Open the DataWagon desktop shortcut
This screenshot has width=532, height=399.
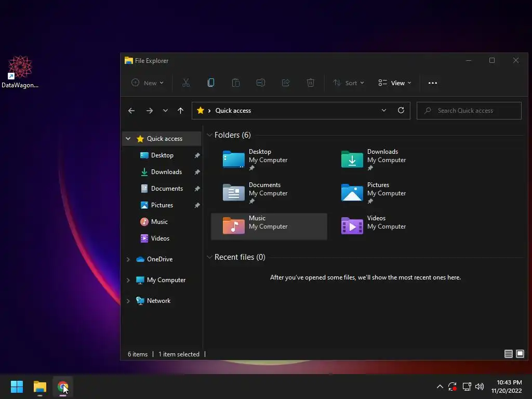[x=20, y=72]
